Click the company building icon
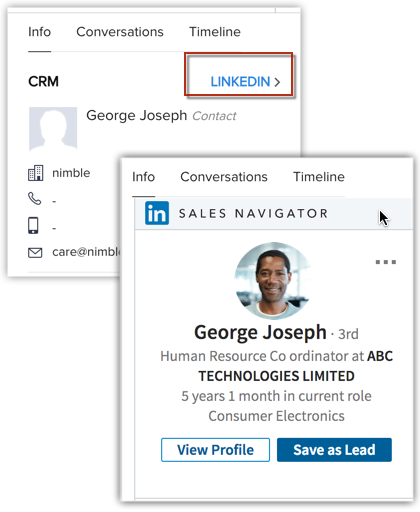The height and width of the screenshot is (512, 420). tap(35, 173)
